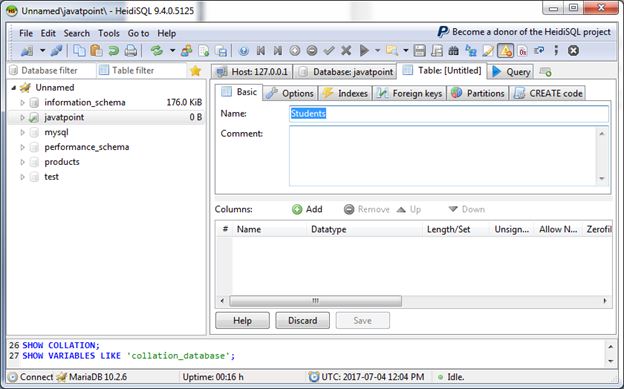Click the Replace text 'ba' icon
Screen dimensions: 624x389
click(471, 51)
